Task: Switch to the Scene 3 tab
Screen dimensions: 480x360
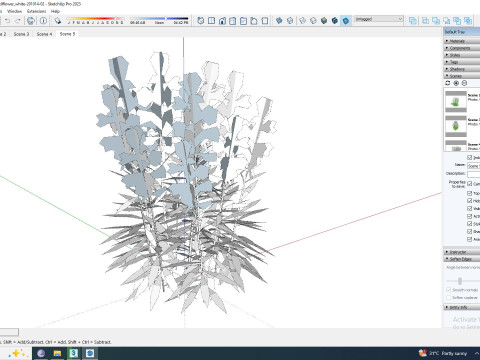Action: click(x=21, y=34)
